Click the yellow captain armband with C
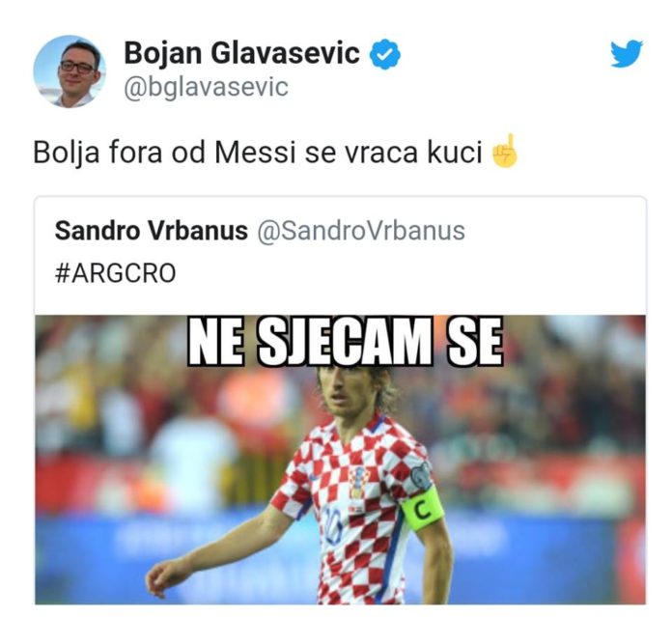This screenshot has width=672, height=617. 422,510
